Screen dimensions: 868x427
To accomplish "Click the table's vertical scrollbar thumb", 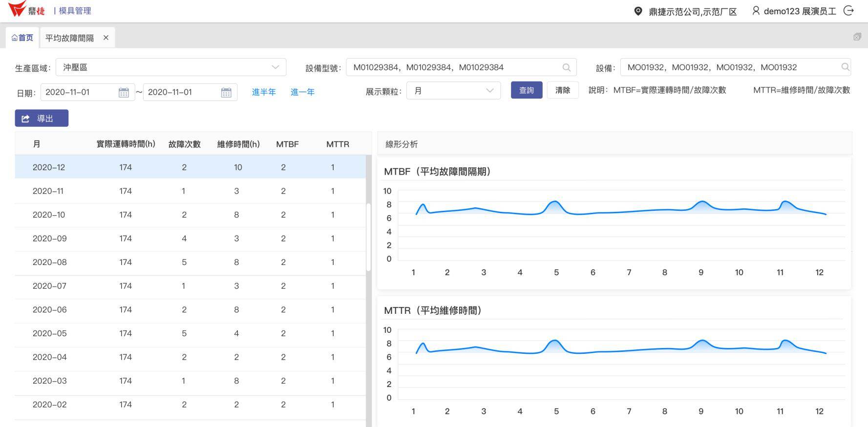I will tap(368, 237).
